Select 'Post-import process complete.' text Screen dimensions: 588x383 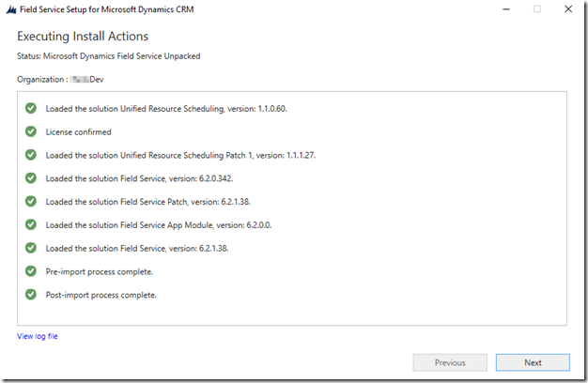101,295
